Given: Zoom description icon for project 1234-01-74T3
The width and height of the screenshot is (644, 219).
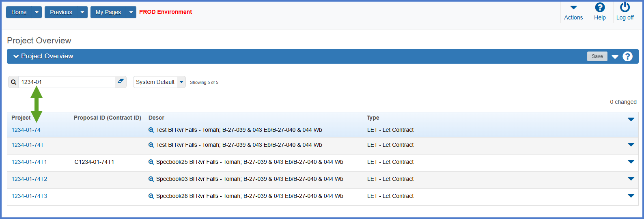Looking at the screenshot, I should (151, 196).
